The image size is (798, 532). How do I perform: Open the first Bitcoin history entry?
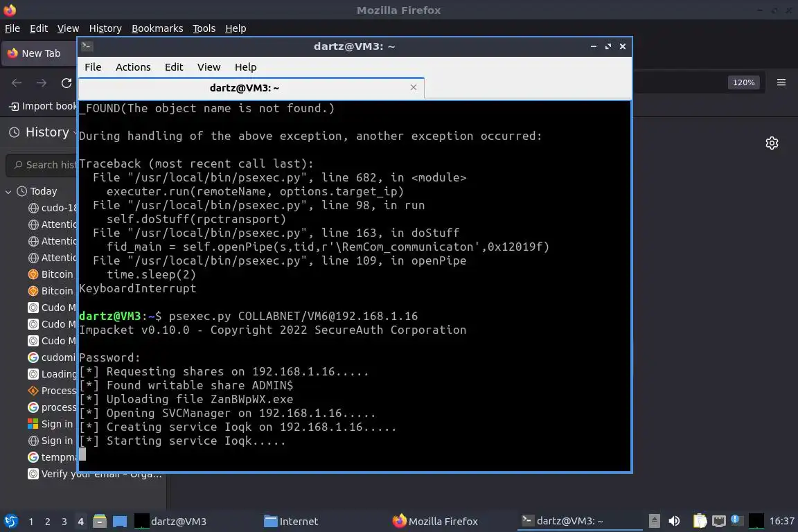pos(51,274)
